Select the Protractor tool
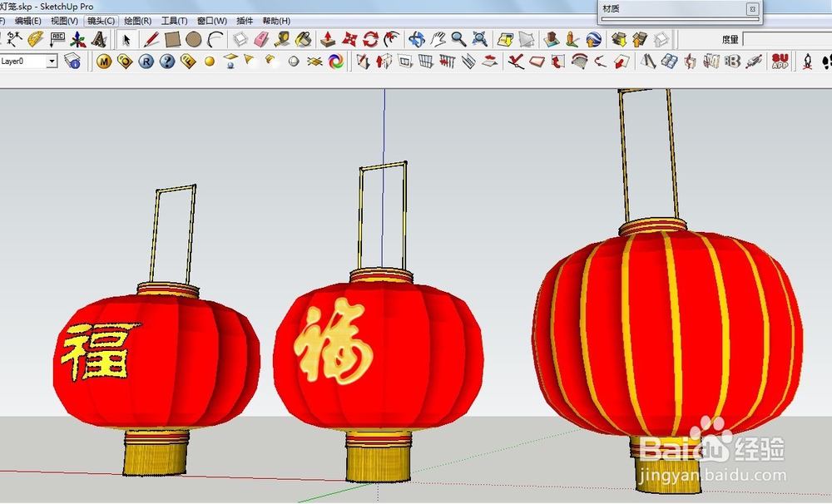The height and width of the screenshot is (504, 832). pyautogui.click(x=36, y=40)
